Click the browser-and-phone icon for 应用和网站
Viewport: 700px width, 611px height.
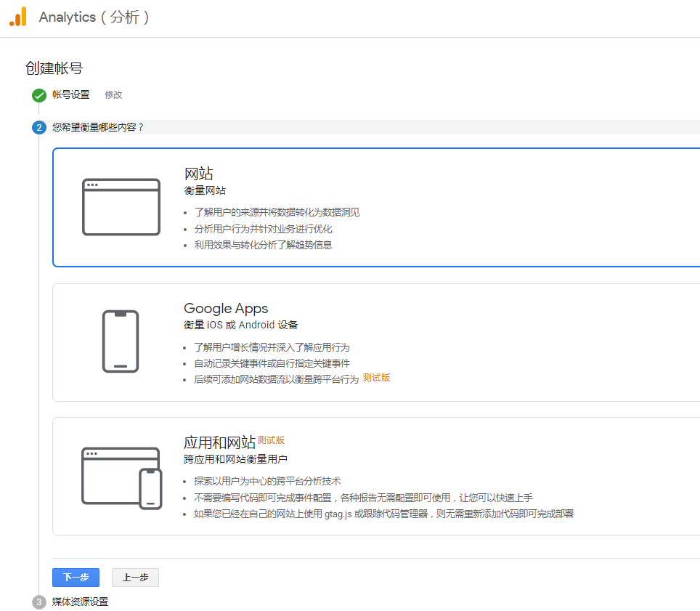pyautogui.click(x=121, y=478)
